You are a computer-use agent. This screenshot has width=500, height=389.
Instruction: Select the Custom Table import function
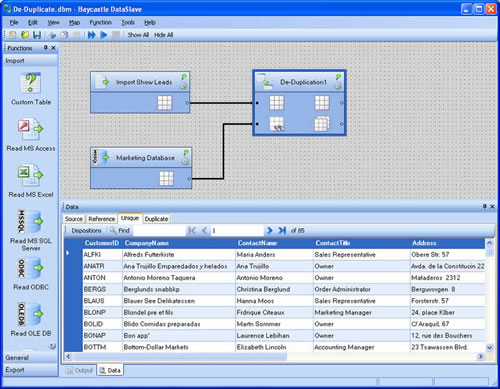pos(31,89)
